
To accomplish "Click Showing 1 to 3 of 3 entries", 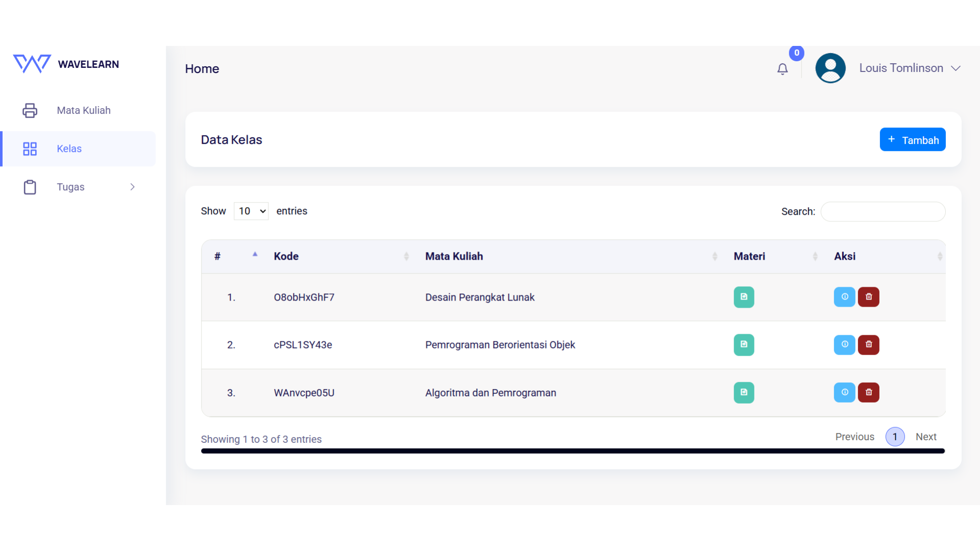I will (x=261, y=439).
